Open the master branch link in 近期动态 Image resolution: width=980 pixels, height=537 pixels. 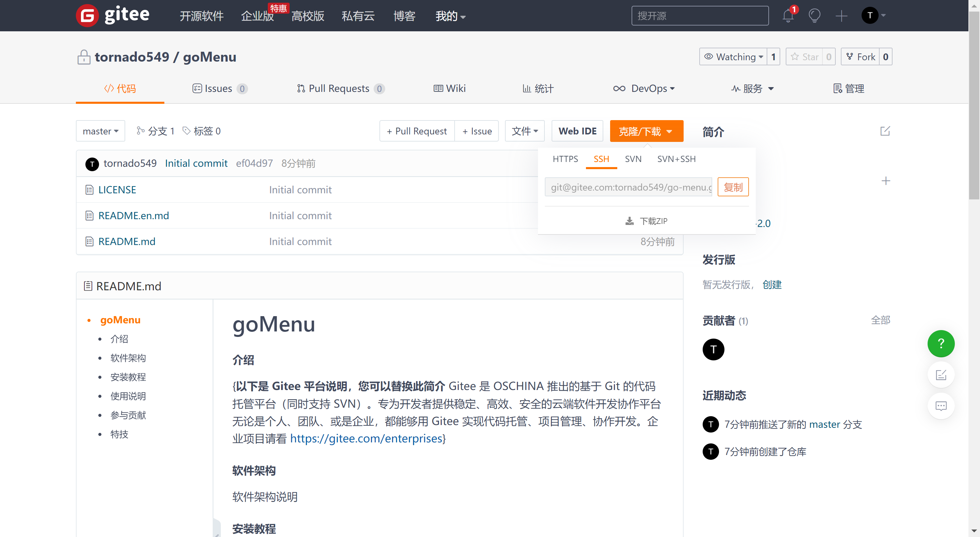click(x=824, y=424)
